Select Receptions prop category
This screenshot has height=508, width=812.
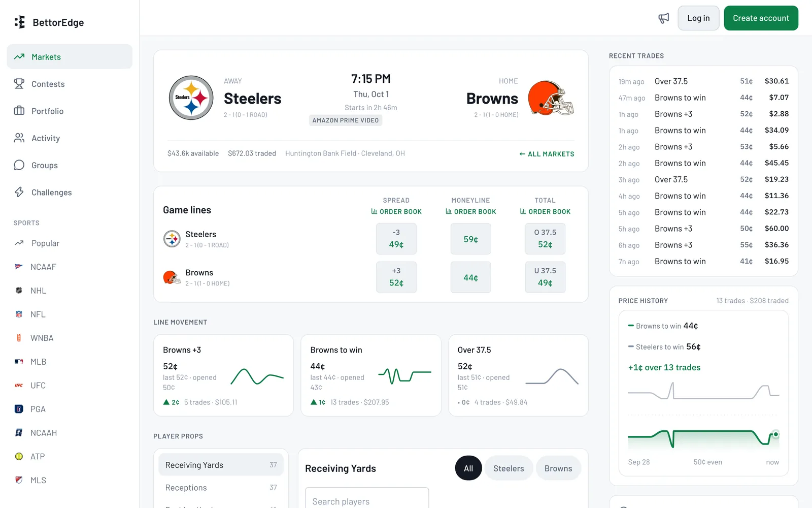tap(221, 488)
